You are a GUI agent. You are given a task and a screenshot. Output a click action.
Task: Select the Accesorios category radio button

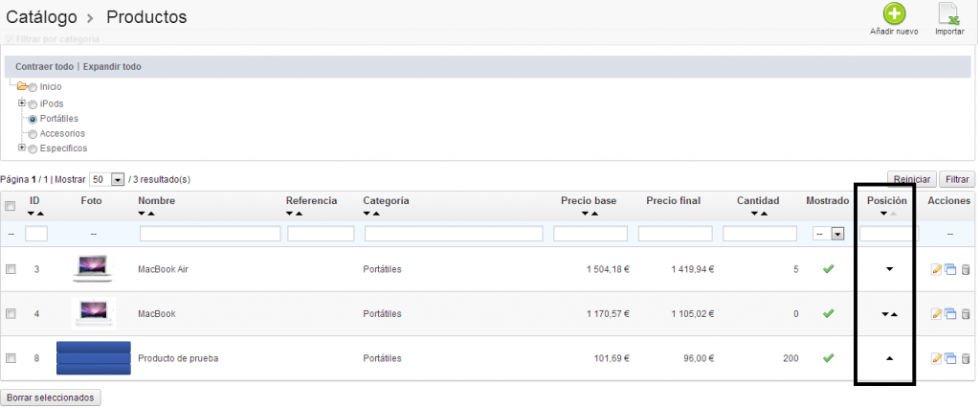tap(33, 134)
